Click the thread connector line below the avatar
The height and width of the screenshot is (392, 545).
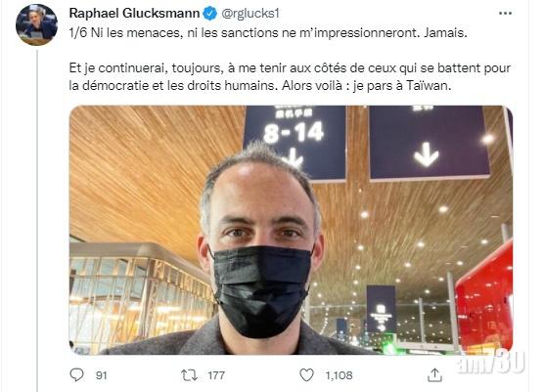pyautogui.click(x=37, y=221)
